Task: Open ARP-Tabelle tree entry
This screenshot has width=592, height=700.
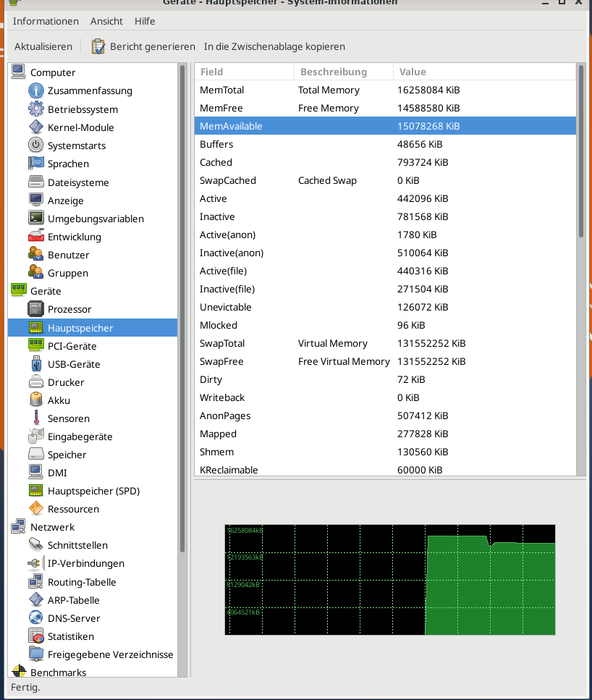Action: (73, 600)
